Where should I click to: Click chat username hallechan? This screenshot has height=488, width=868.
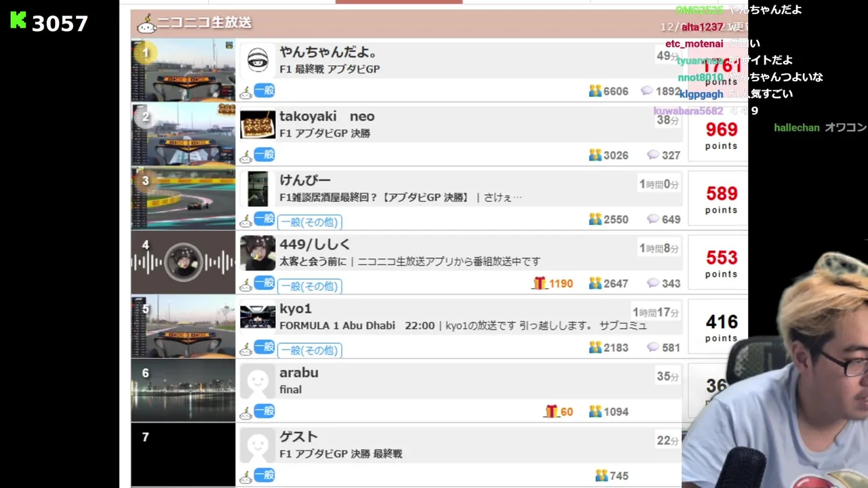point(797,127)
